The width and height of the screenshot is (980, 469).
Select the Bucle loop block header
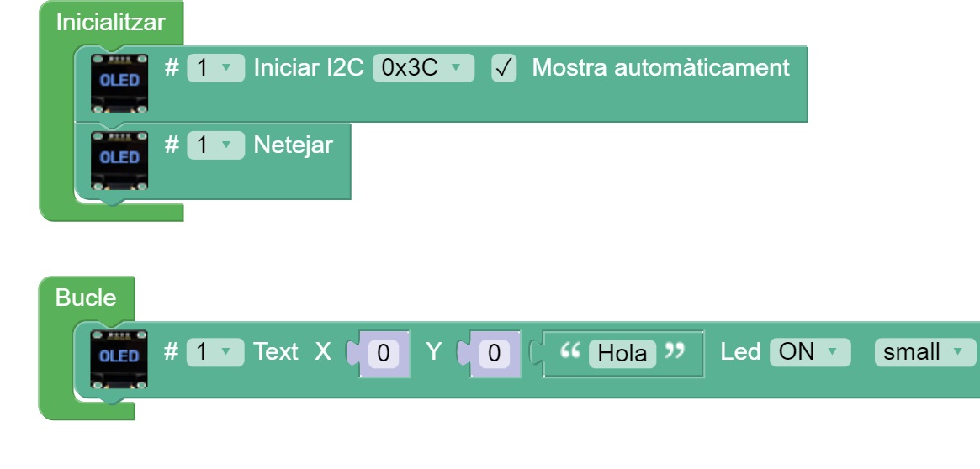(86, 298)
